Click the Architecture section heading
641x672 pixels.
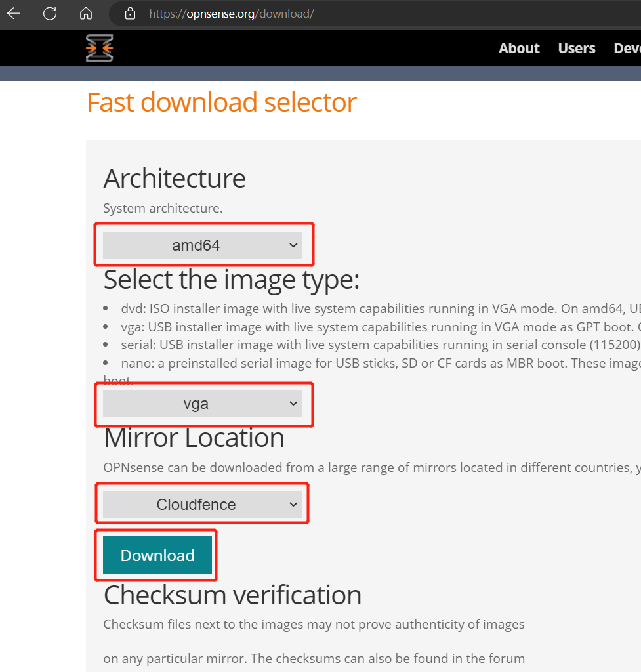(x=175, y=178)
